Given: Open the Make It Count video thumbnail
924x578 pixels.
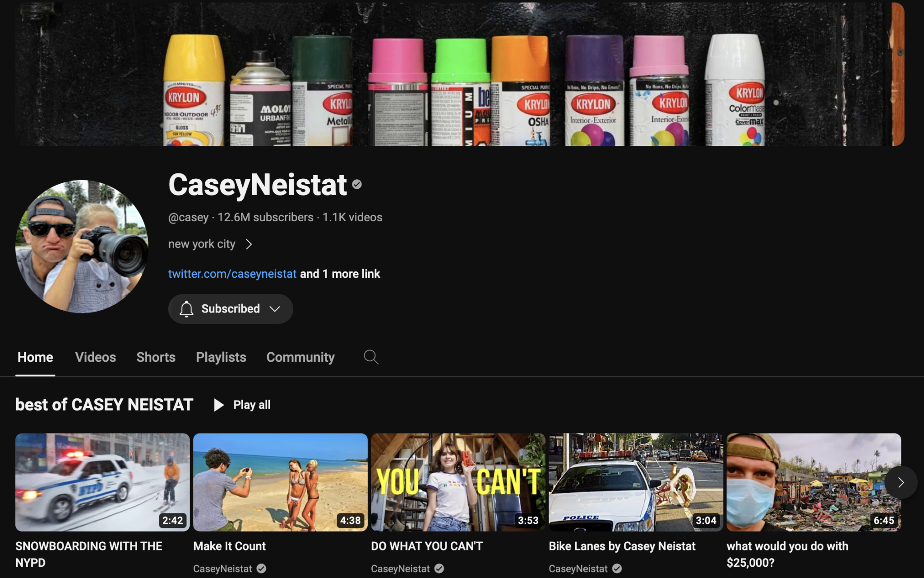Looking at the screenshot, I should point(280,482).
